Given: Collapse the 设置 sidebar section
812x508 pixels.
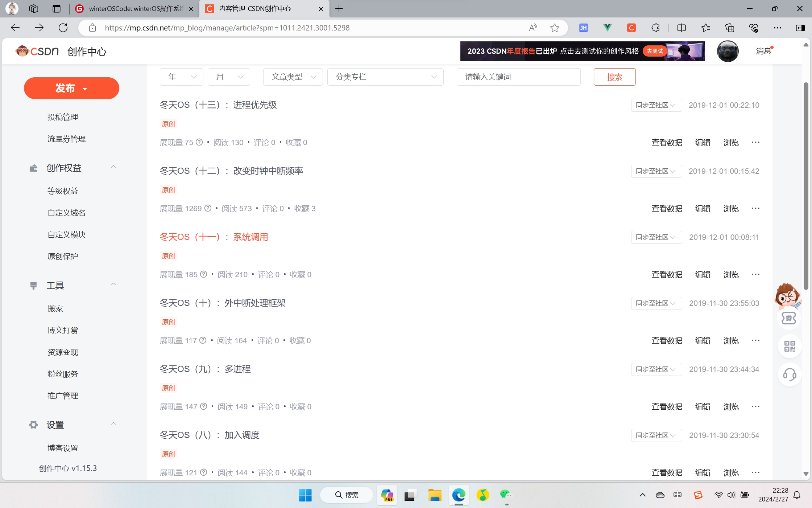Looking at the screenshot, I should (x=113, y=424).
